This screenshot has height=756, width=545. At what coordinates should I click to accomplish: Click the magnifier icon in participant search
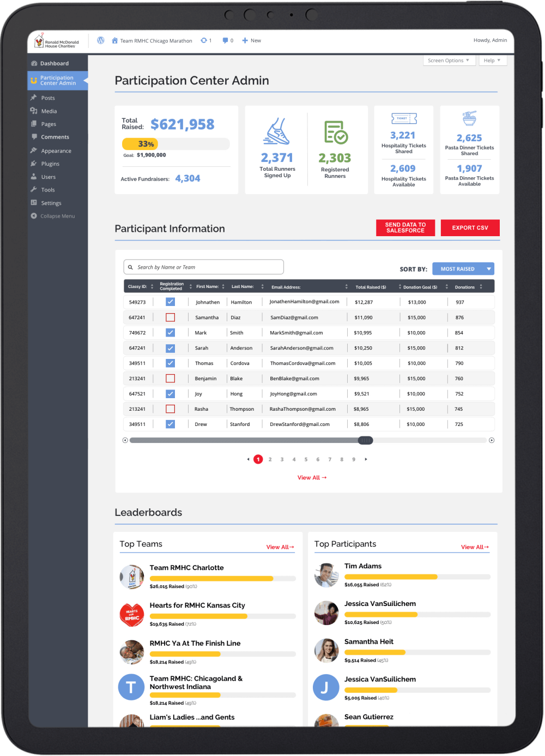131,267
